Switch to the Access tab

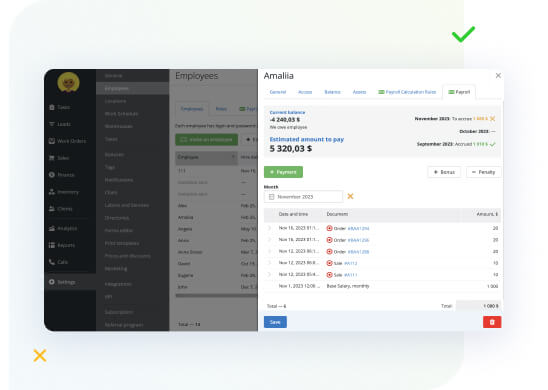[x=305, y=92]
